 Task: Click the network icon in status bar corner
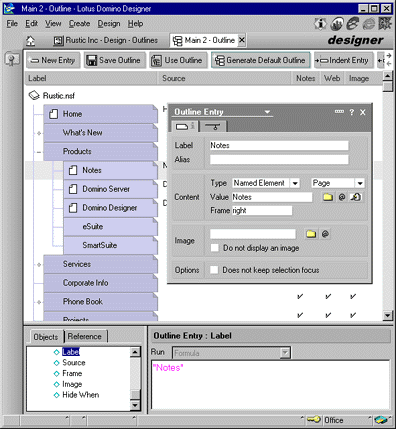(x=380, y=420)
